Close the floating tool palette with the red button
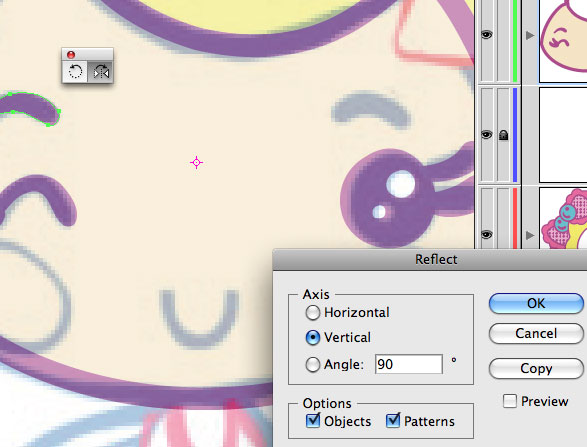Screen dimensions: 587x447 tap(71, 55)
